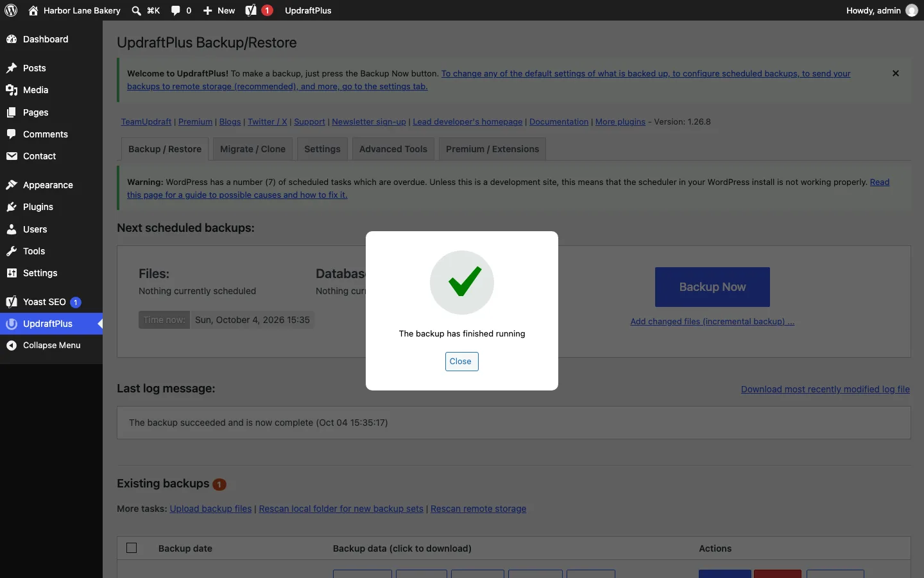The width and height of the screenshot is (924, 578).
Task: Click Rescan remote storage link
Action: click(x=478, y=509)
